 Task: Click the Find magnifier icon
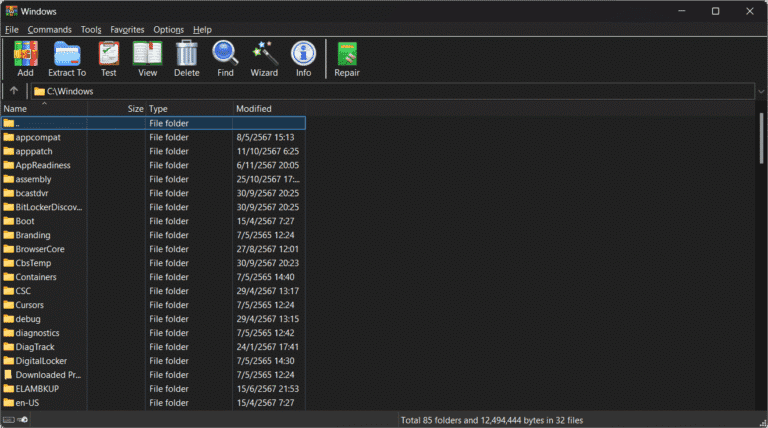pos(225,54)
